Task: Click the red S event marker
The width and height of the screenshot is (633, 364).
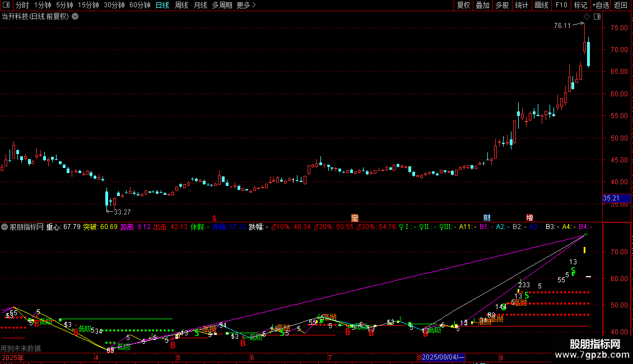Action: [215, 218]
